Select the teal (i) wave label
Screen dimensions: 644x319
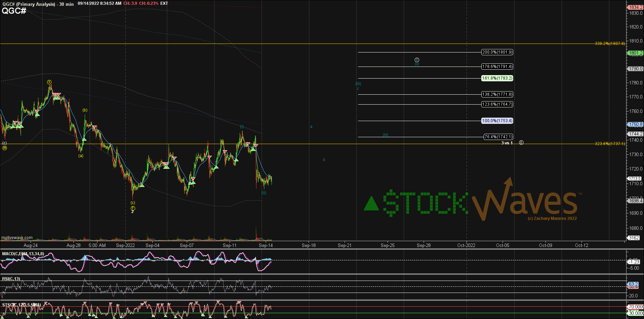tap(242, 127)
